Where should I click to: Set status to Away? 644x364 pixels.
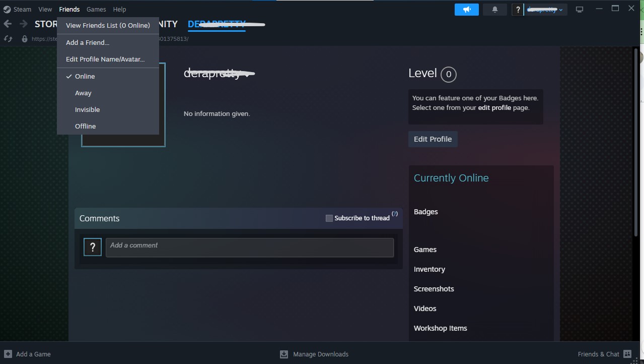[83, 93]
